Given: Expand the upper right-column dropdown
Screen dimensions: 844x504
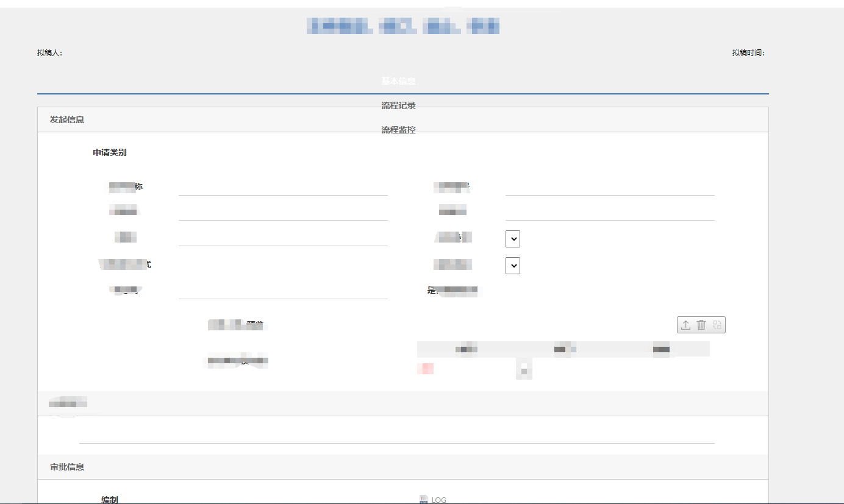Looking at the screenshot, I should [513, 239].
